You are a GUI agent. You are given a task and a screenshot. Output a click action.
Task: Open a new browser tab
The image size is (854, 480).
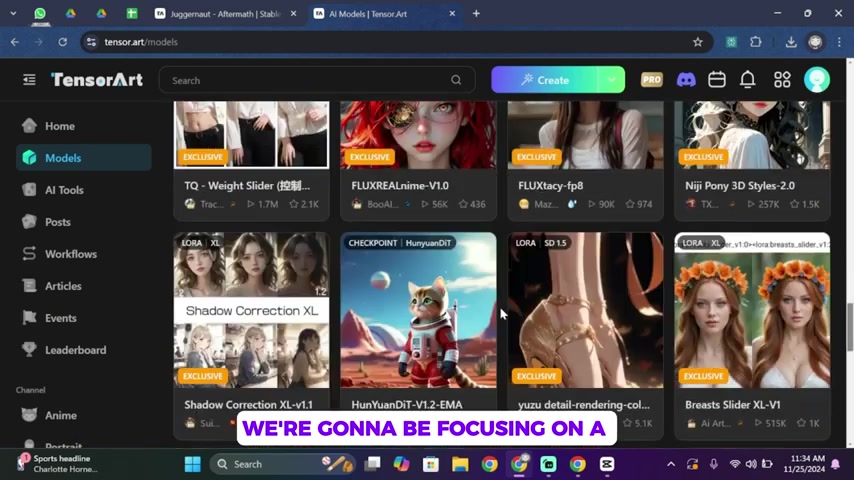click(x=476, y=14)
